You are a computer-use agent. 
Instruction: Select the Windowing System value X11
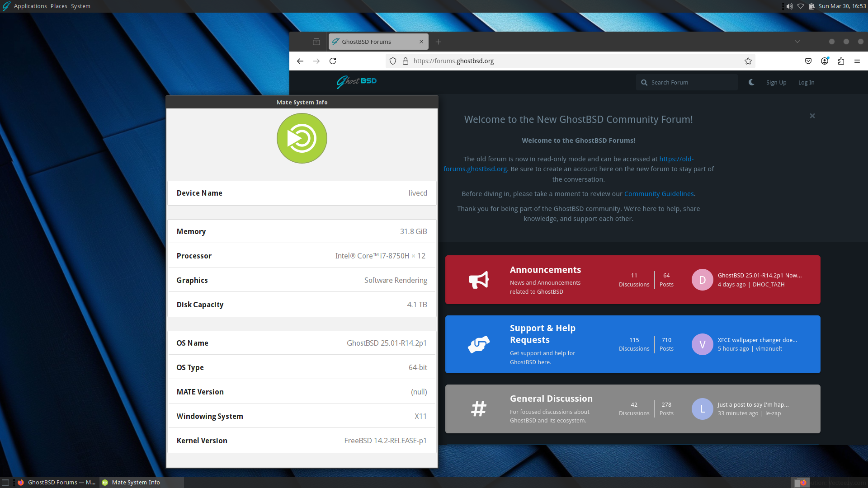click(x=420, y=416)
